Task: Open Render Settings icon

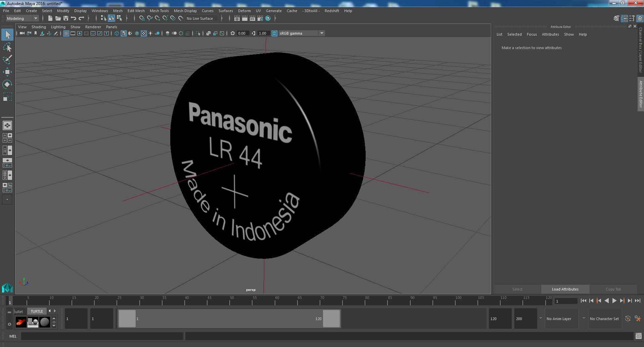Action: pos(260,18)
